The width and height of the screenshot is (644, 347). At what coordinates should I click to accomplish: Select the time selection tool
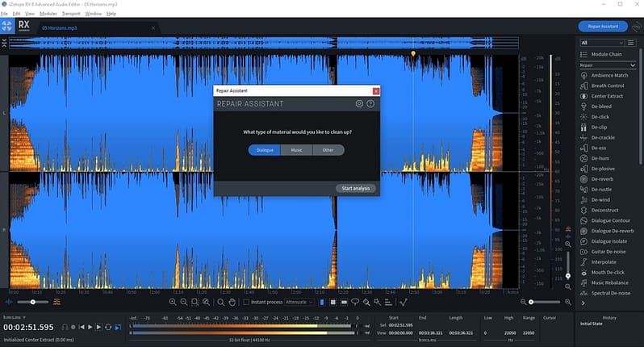click(322, 303)
